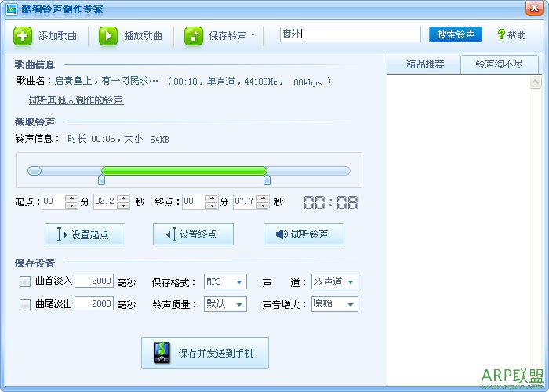Open the 声音增大 原始 dropdown
The height and width of the screenshot is (392, 549).
[x=335, y=304]
